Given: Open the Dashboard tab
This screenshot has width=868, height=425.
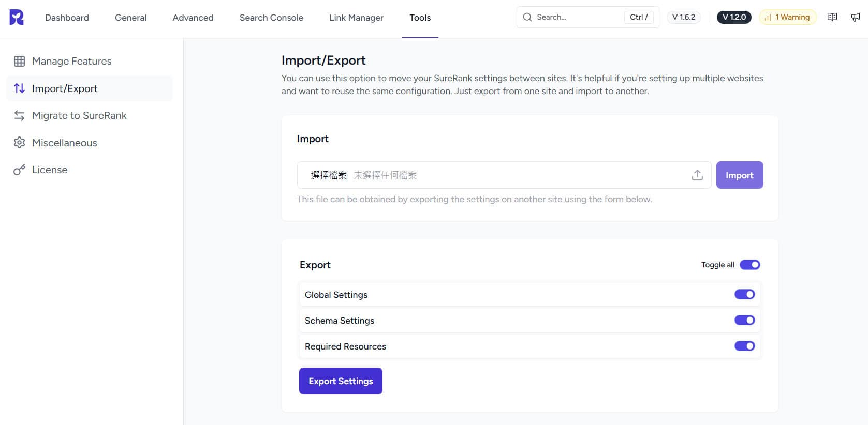Looking at the screenshot, I should 67,18.
